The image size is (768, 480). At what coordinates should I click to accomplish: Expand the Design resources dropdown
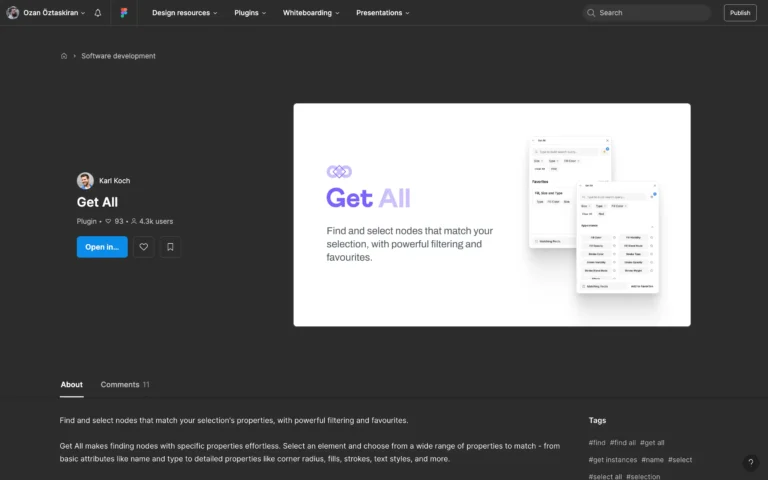pyautogui.click(x=184, y=13)
